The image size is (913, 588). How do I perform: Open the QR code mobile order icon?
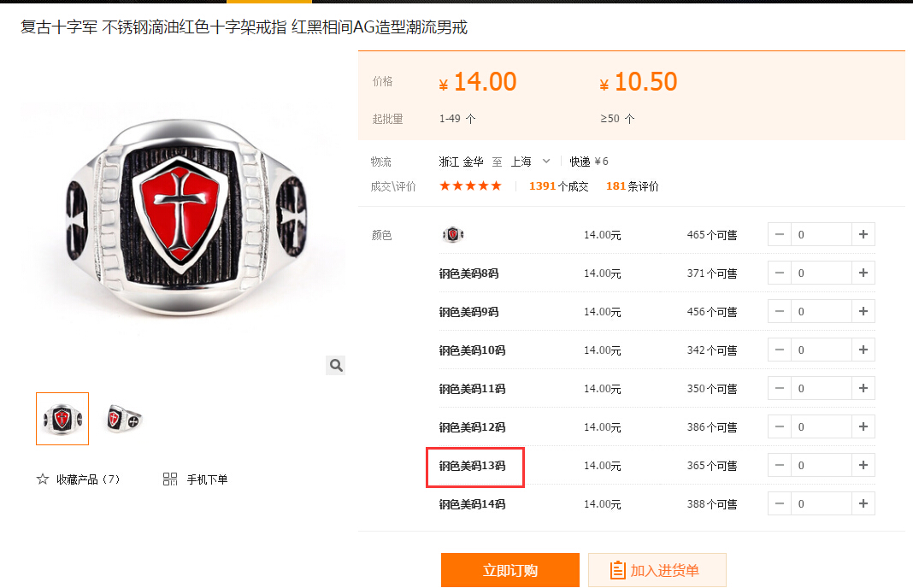170,479
